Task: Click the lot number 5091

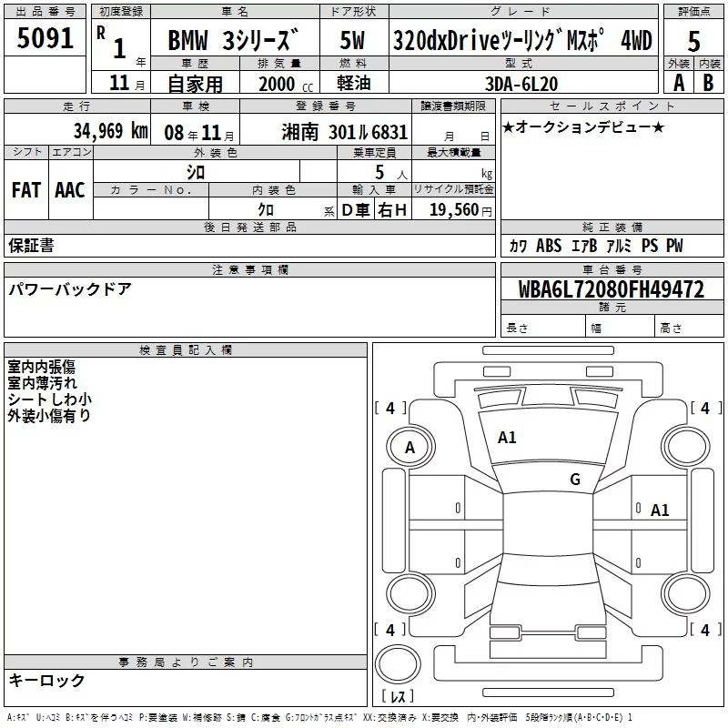Action: tap(45, 37)
